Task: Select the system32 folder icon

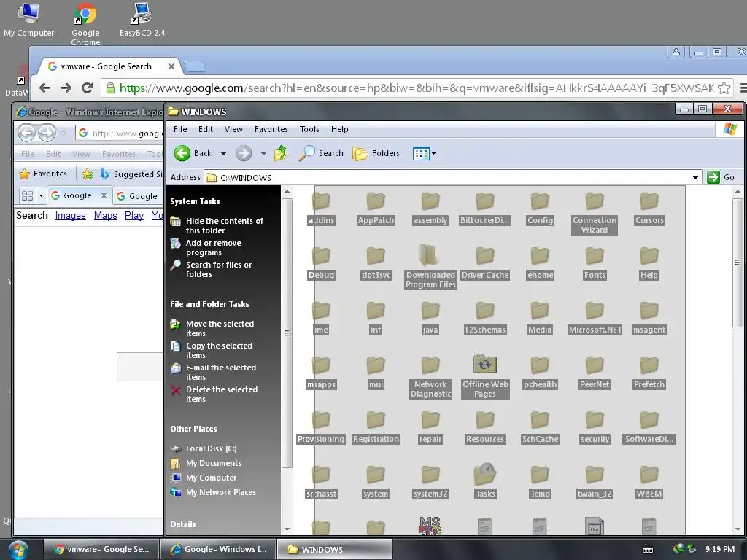Action: [430, 475]
